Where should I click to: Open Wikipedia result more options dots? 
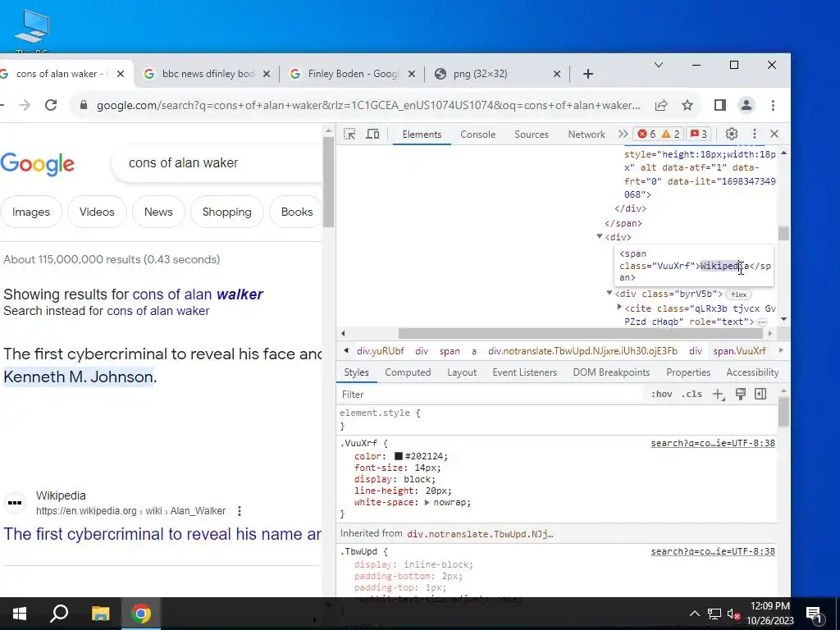click(x=240, y=511)
